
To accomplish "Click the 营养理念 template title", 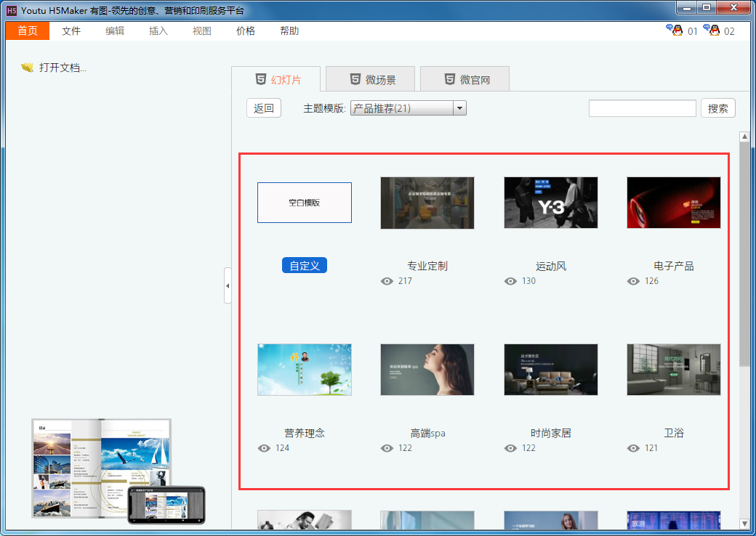I will coord(305,433).
